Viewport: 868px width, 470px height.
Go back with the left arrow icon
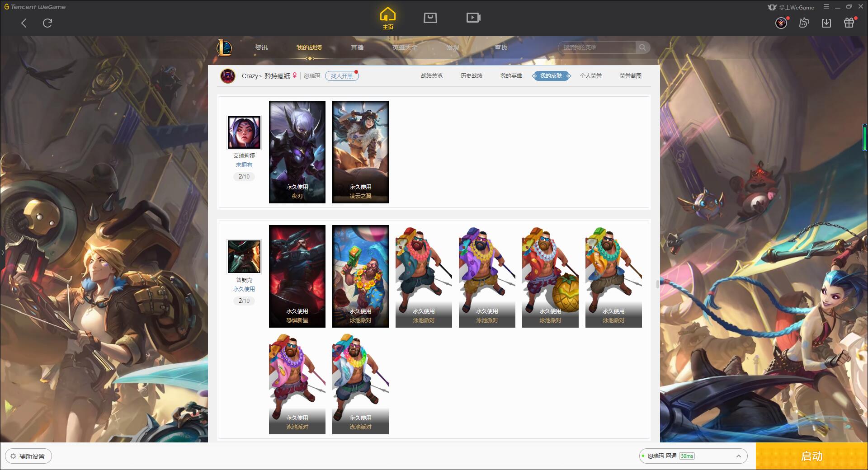click(24, 23)
